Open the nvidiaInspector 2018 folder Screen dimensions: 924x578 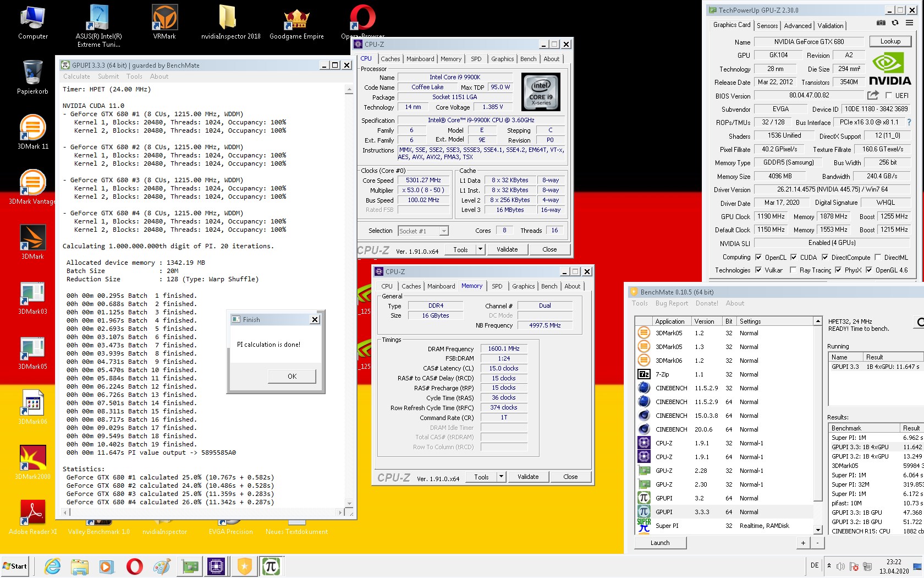click(x=230, y=22)
